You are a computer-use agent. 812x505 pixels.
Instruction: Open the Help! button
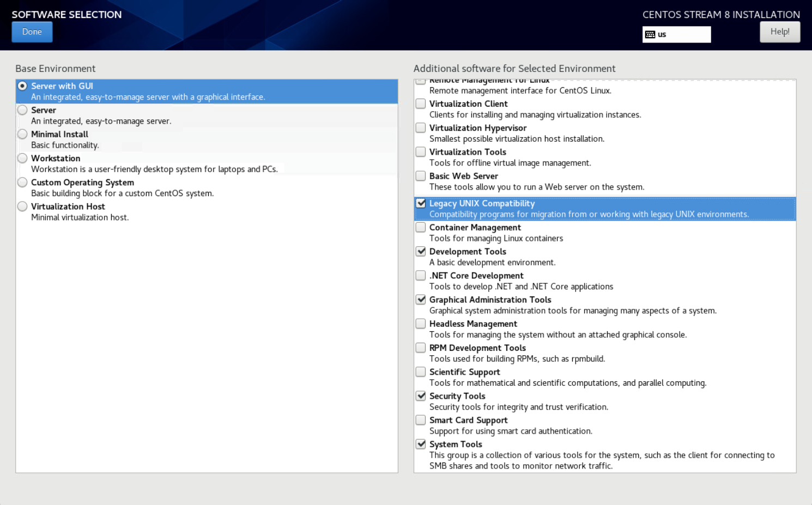(780, 32)
